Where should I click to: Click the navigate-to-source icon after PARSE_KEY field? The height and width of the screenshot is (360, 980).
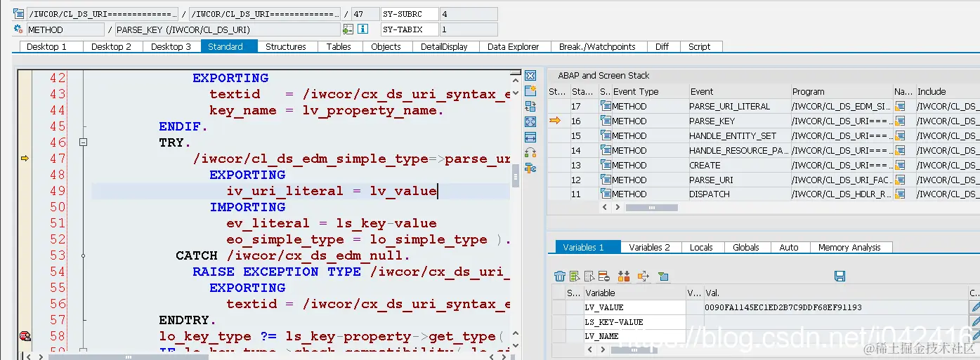pos(348,29)
